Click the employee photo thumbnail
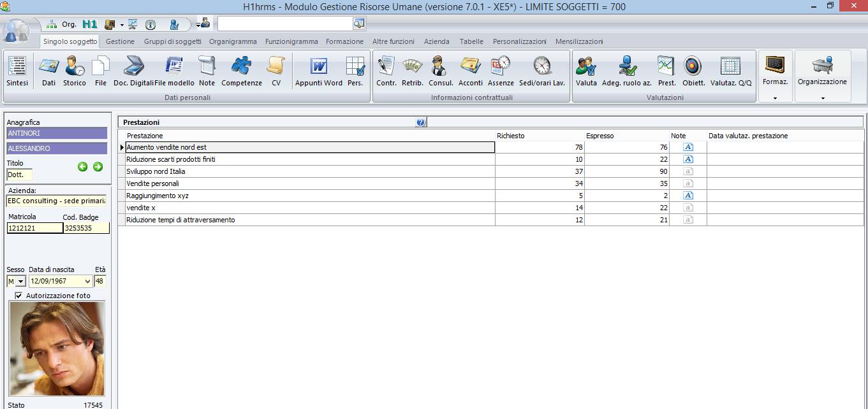Image resolution: width=868 pixels, height=409 pixels. click(57, 348)
